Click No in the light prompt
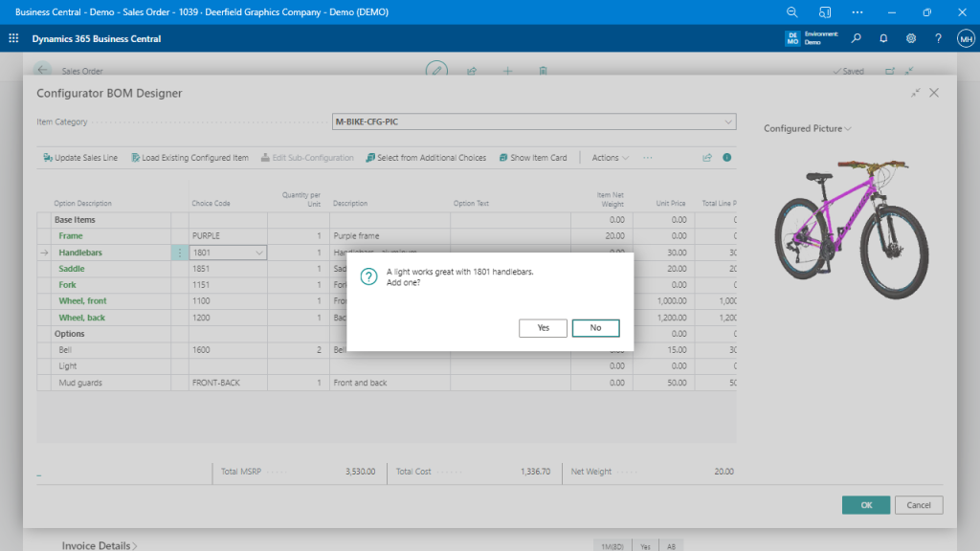 coord(595,328)
